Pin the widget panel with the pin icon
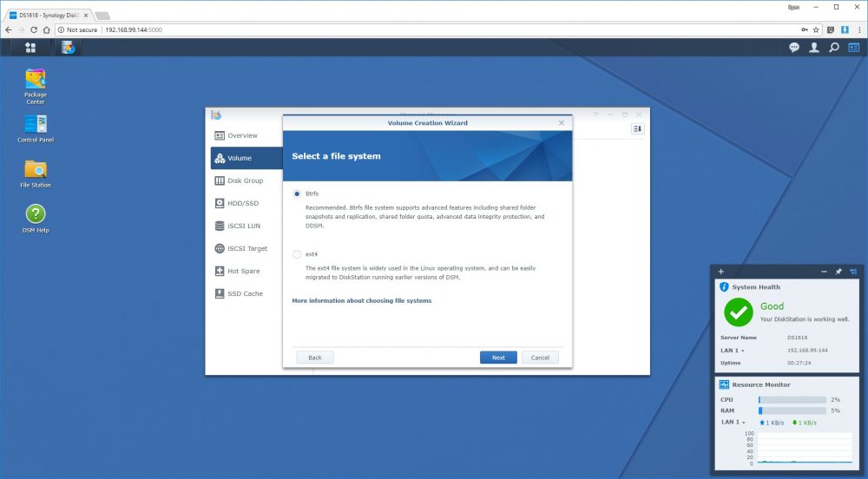This screenshot has height=479, width=868. point(838,272)
